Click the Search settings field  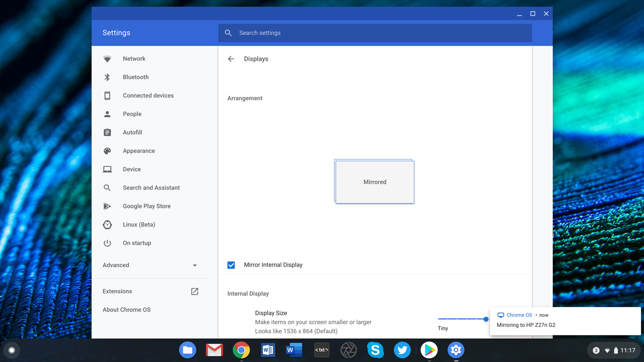(375, 33)
